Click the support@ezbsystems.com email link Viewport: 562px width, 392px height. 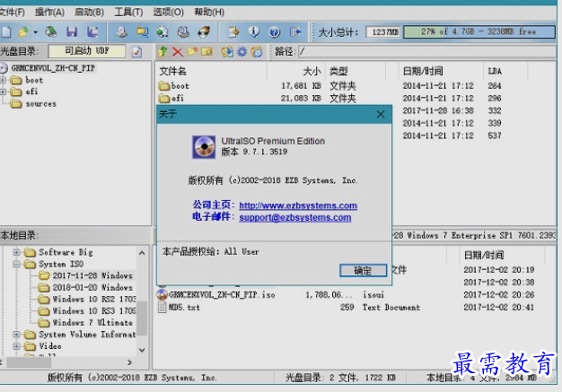click(295, 218)
